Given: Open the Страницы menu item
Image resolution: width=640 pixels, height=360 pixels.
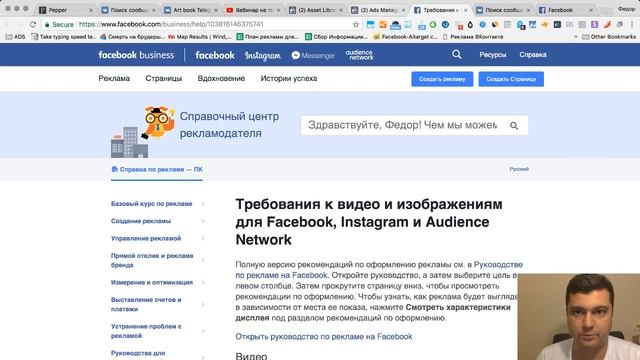Looking at the screenshot, I should pyautogui.click(x=164, y=78).
